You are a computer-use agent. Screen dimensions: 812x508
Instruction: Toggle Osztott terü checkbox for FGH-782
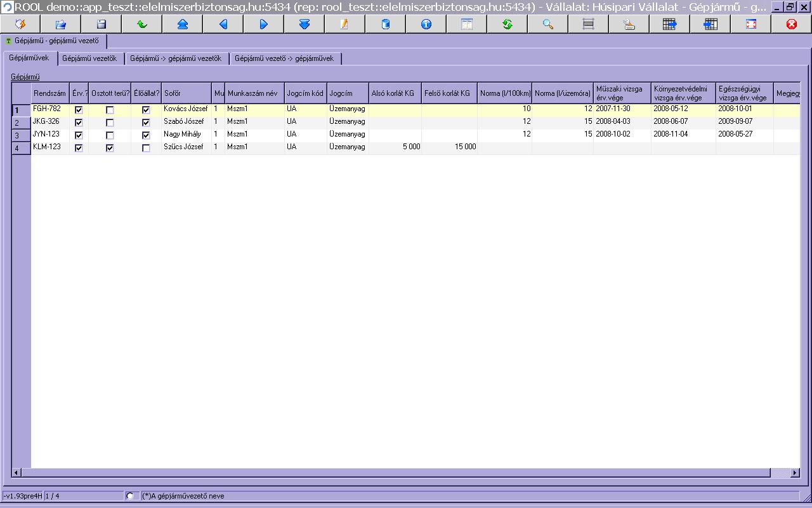pos(110,110)
